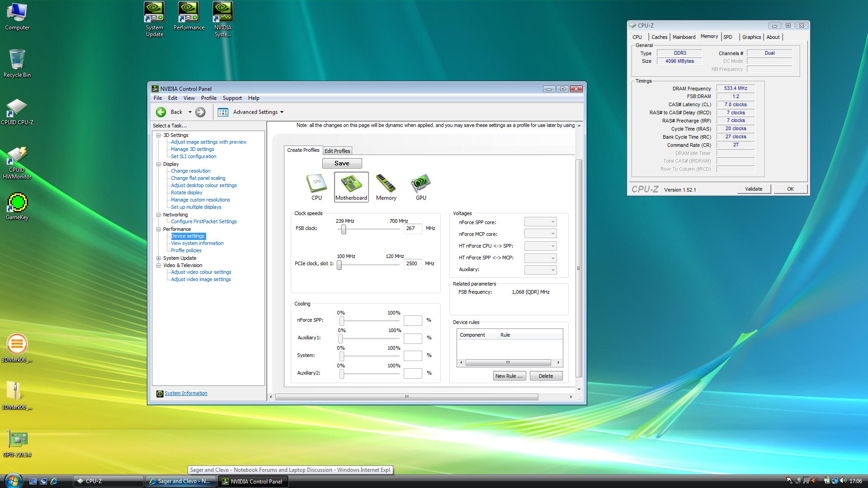The height and width of the screenshot is (488, 868).
Task: Select the CPUID CPU-Z desktop icon
Action: [x=17, y=112]
